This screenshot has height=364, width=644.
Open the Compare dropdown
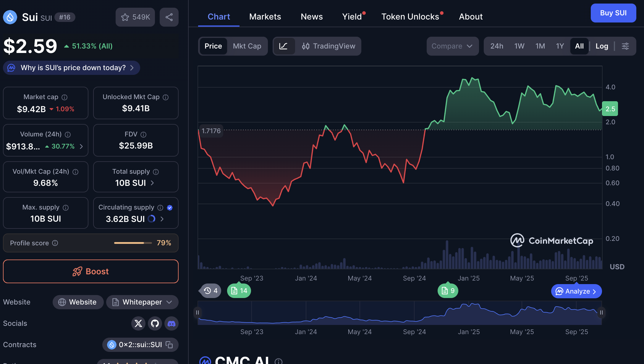tap(452, 46)
